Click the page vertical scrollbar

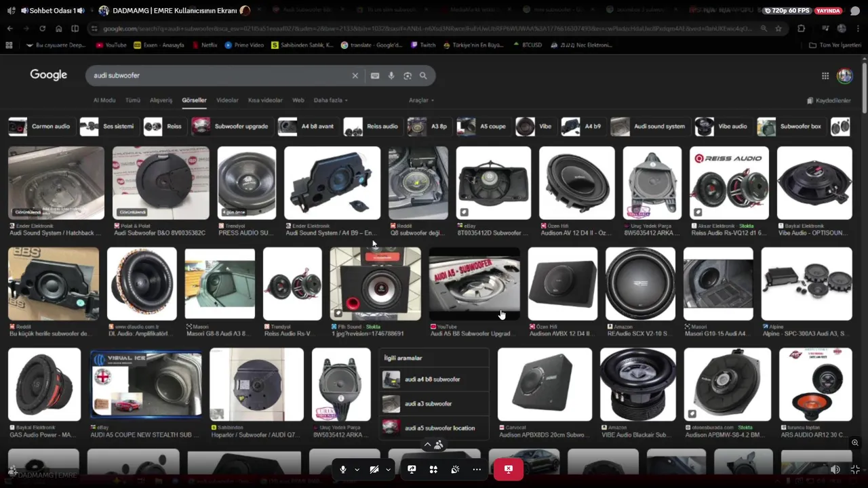864,88
